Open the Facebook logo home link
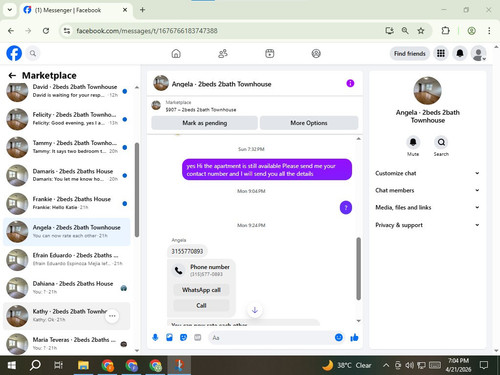 pos(14,53)
